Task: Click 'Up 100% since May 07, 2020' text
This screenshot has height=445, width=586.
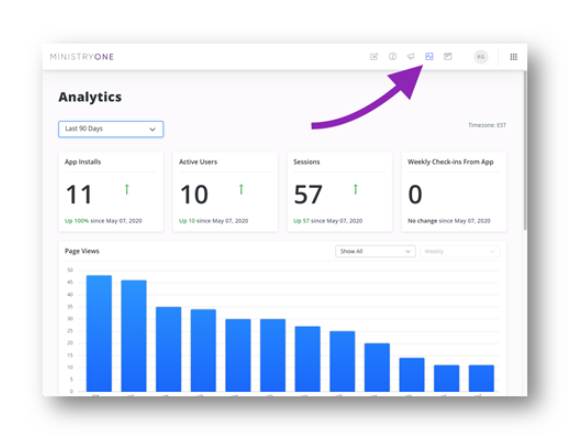Action: 104,221
